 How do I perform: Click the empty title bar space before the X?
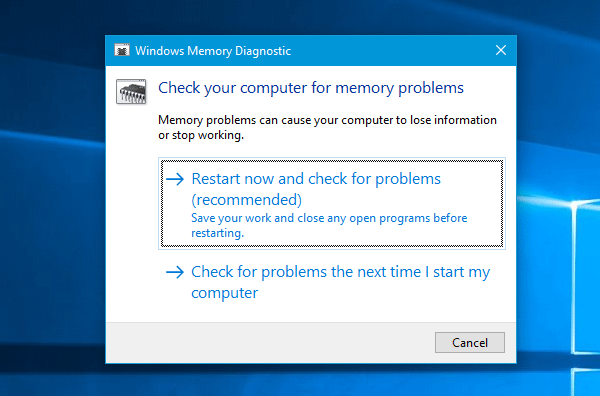coord(390,51)
